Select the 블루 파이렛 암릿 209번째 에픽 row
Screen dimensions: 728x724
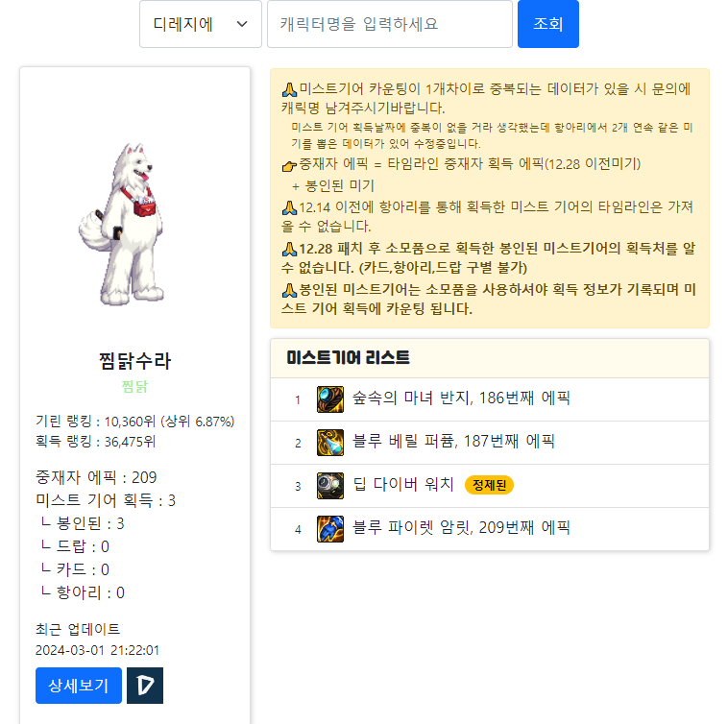pos(490,529)
